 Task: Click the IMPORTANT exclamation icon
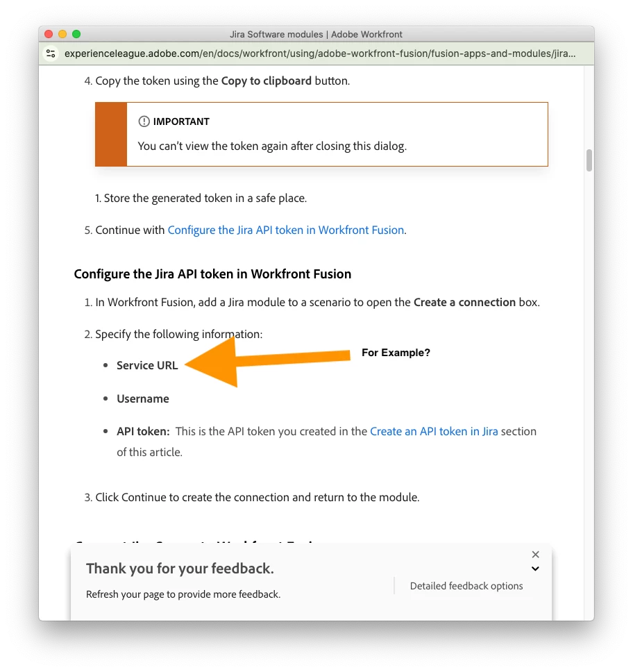[x=144, y=121]
